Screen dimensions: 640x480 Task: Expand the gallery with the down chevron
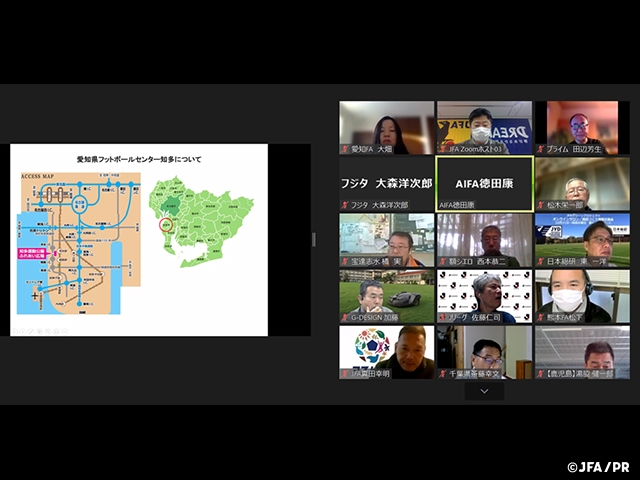click(x=484, y=391)
